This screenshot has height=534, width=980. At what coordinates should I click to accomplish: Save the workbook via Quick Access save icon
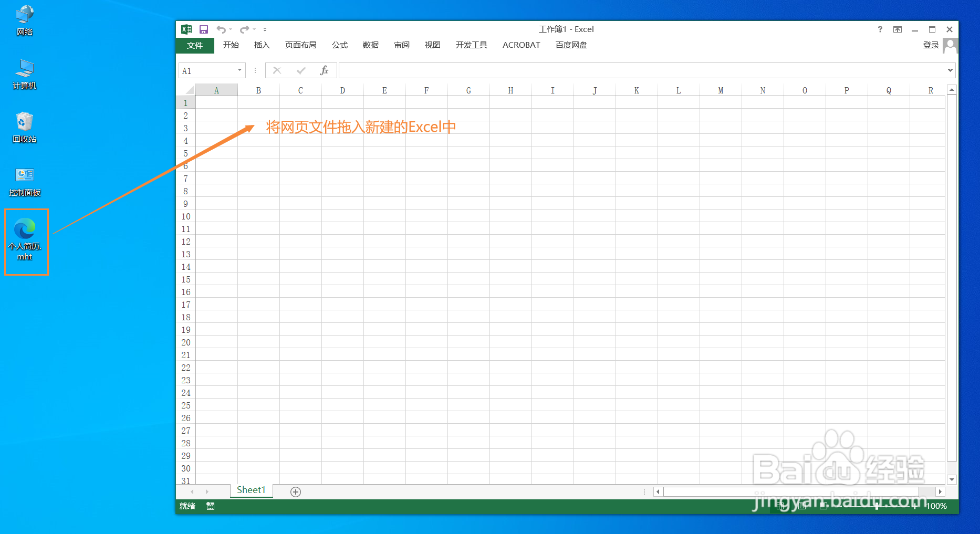[204, 29]
